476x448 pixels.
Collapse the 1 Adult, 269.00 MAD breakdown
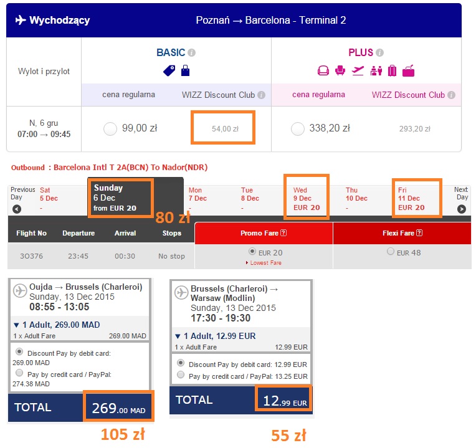16,325
